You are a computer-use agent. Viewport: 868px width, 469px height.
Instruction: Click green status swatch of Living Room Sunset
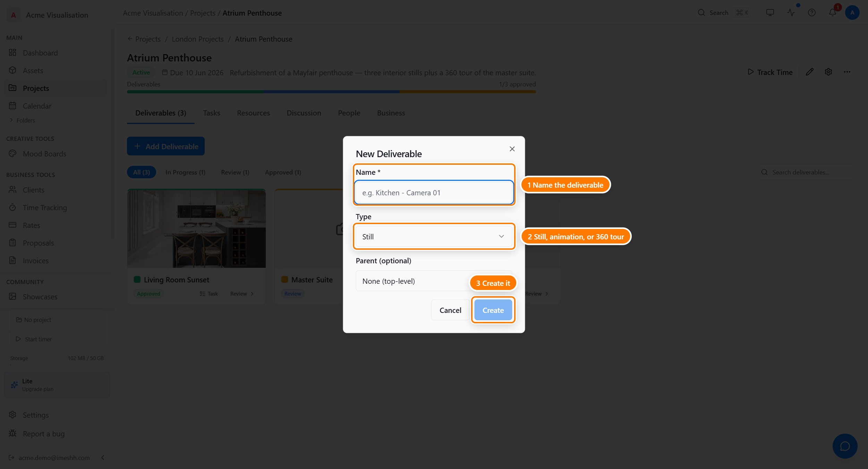tap(137, 280)
